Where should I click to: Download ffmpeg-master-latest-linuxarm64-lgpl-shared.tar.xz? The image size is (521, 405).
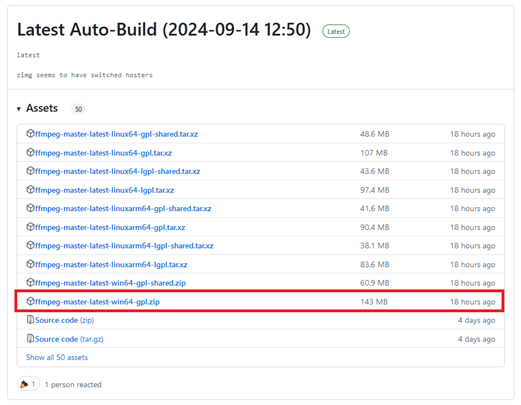pos(124,246)
